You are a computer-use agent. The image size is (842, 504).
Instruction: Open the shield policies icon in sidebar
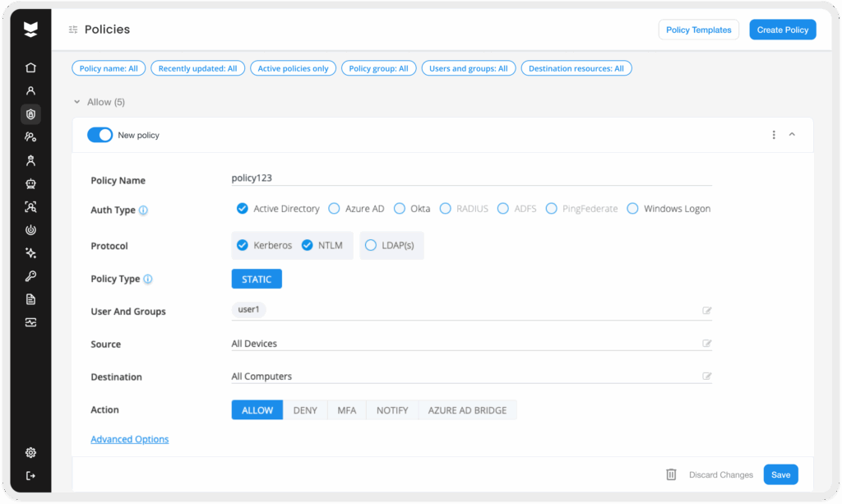(x=30, y=114)
